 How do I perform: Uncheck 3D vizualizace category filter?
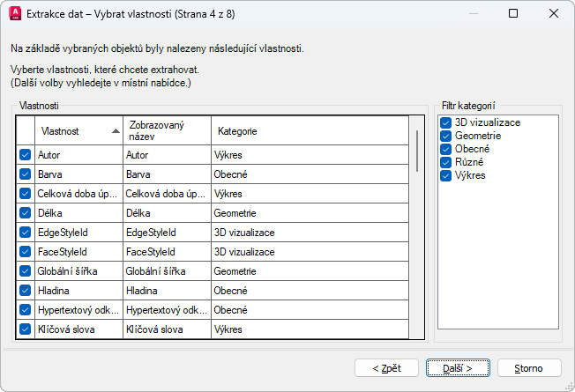click(445, 123)
